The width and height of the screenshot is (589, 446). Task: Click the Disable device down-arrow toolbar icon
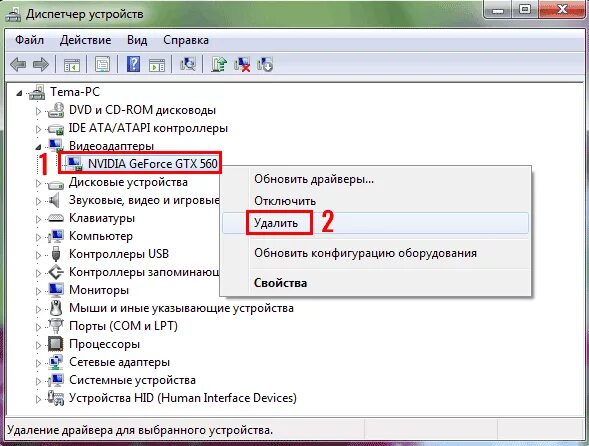pyautogui.click(x=265, y=64)
